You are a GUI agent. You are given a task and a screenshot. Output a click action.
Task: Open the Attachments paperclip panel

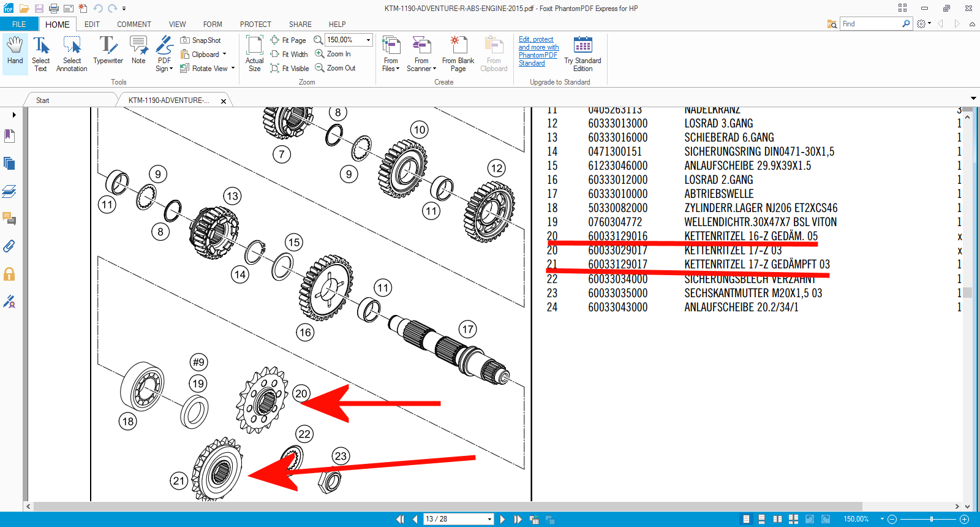pos(9,246)
